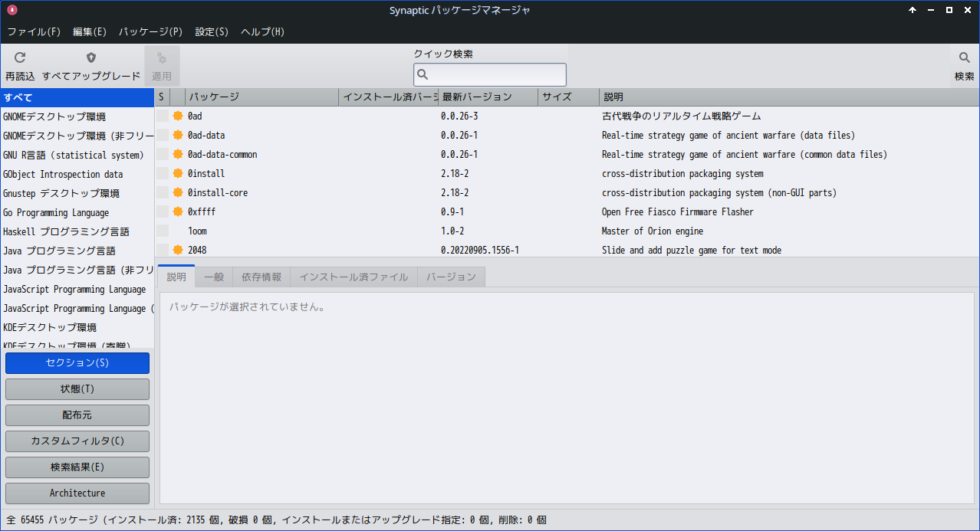Click the Synaptic window app icon
This screenshot has width=980, height=531.
(12, 10)
